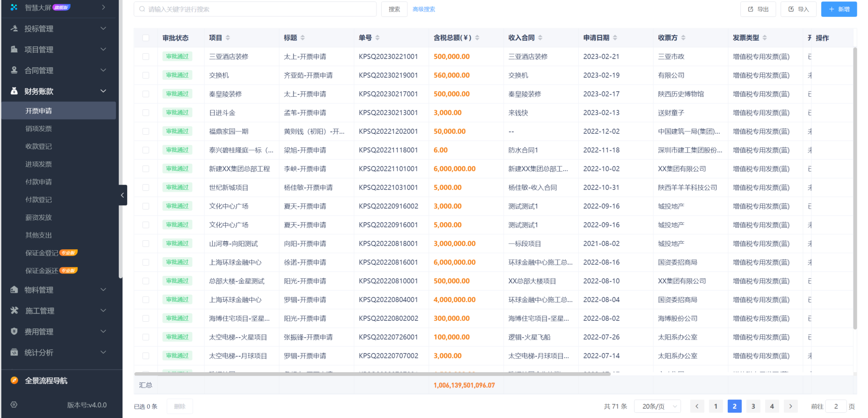Open 全景流程导航 compass icon
This screenshot has width=868, height=418.
point(14,381)
